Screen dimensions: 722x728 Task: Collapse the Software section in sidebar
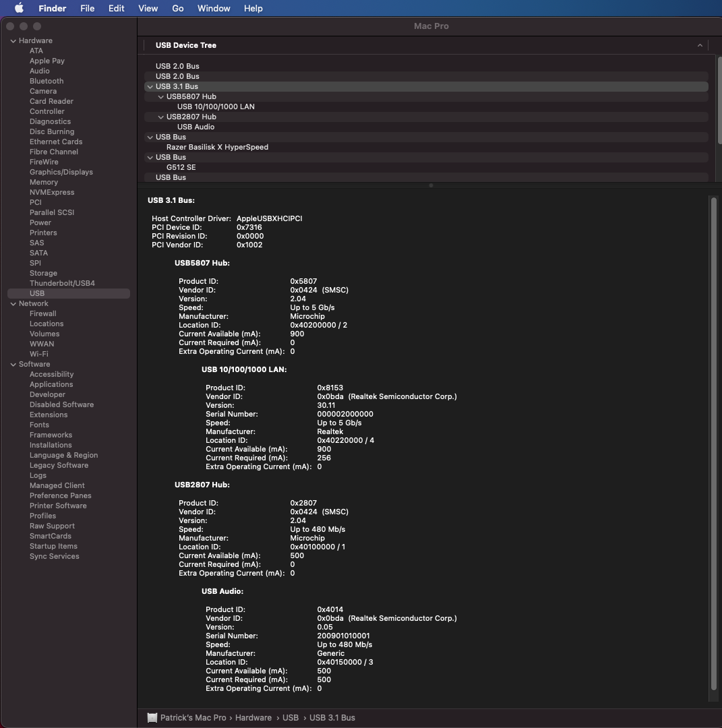click(x=13, y=365)
